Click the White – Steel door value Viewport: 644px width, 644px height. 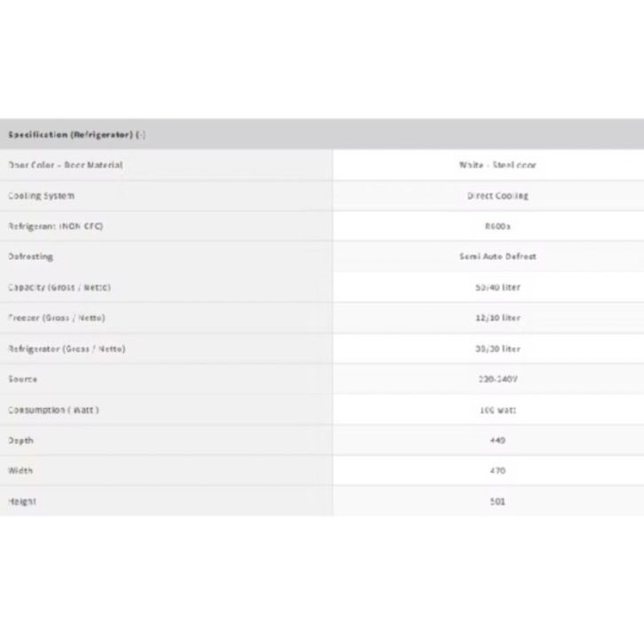coord(497,165)
